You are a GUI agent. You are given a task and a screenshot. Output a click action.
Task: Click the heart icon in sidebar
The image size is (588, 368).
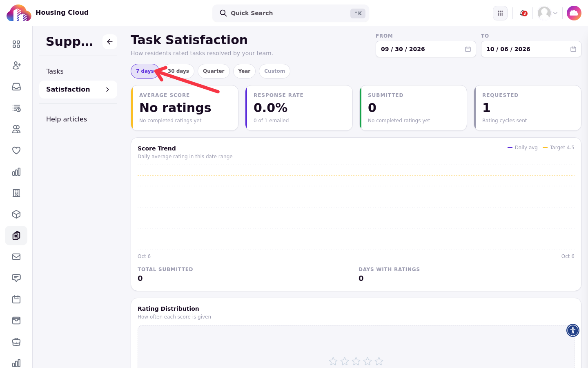click(16, 150)
